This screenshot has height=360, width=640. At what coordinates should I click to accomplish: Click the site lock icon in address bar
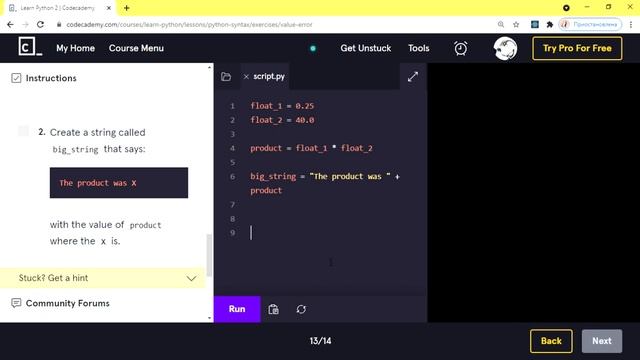point(59,24)
